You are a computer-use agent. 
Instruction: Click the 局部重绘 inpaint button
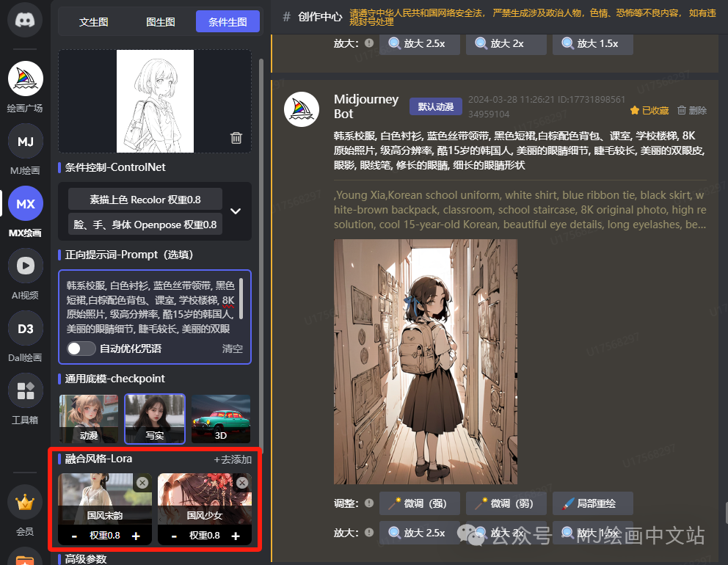point(592,503)
